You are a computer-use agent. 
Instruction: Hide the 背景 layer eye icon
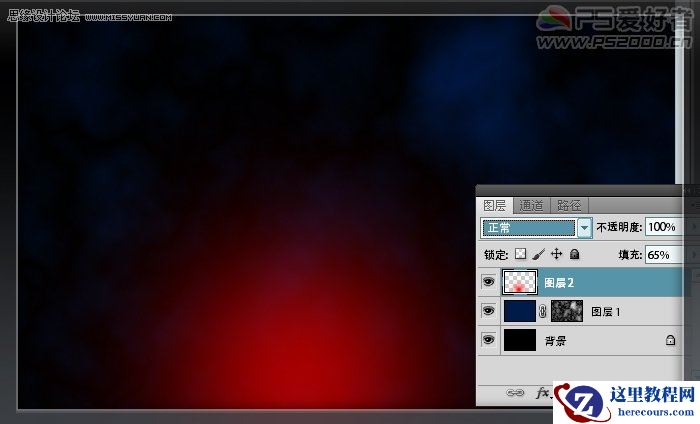point(489,340)
